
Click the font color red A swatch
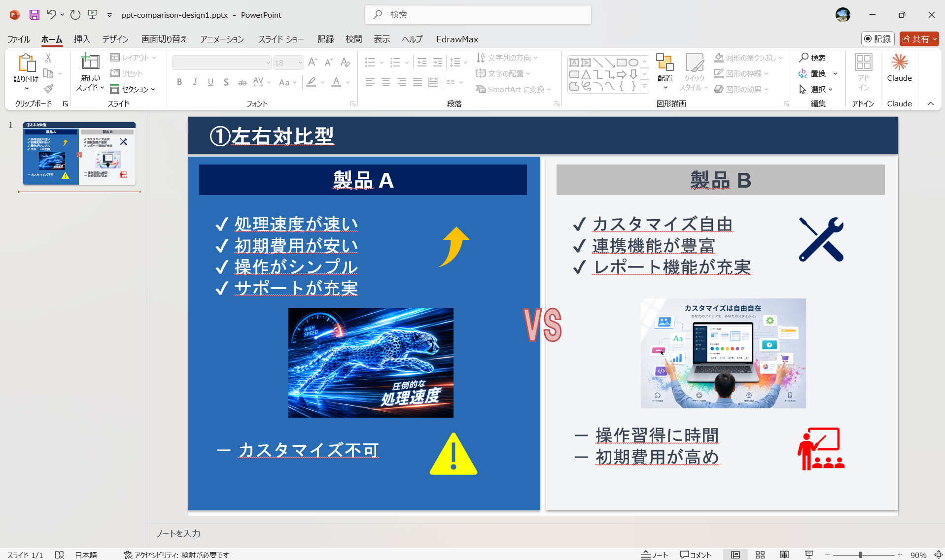(336, 82)
